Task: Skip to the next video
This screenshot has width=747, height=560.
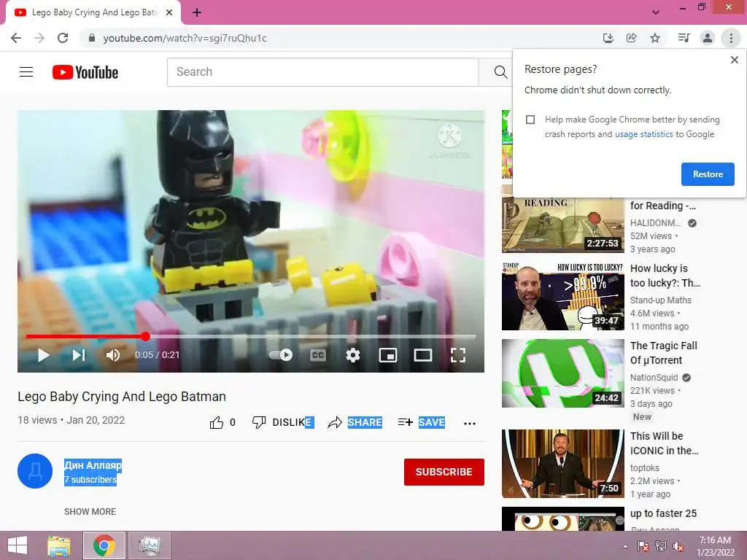Action: pos(79,355)
